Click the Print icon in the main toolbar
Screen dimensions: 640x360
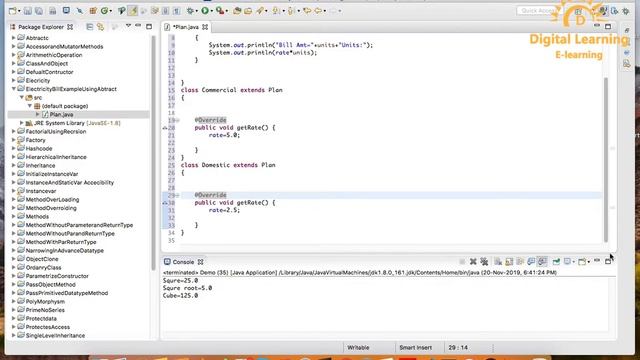point(53,11)
